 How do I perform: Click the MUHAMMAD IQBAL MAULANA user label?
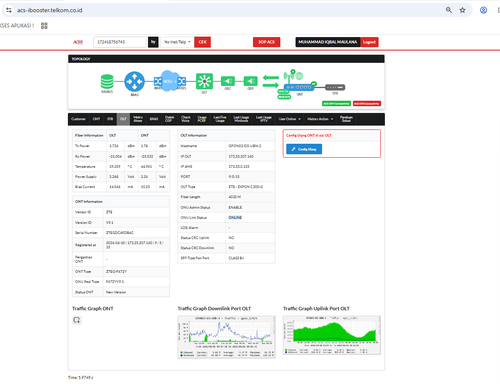tap(328, 42)
